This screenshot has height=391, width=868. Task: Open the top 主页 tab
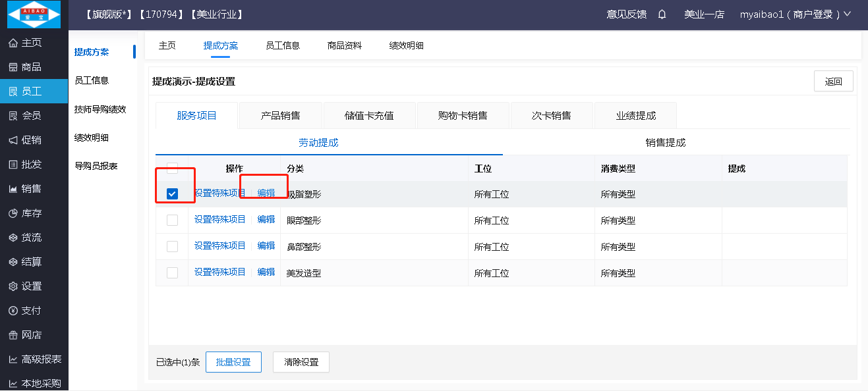tap(167, 45)
